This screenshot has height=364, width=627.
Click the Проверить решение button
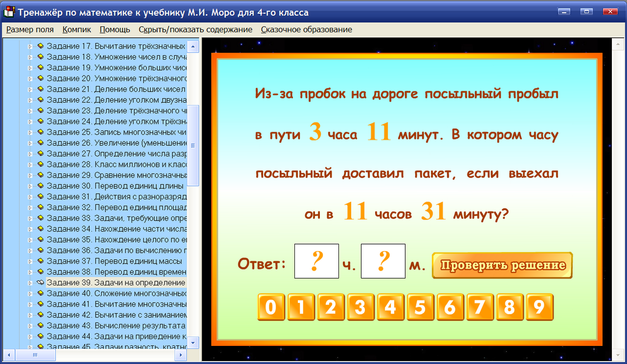[x=502, y=265]
